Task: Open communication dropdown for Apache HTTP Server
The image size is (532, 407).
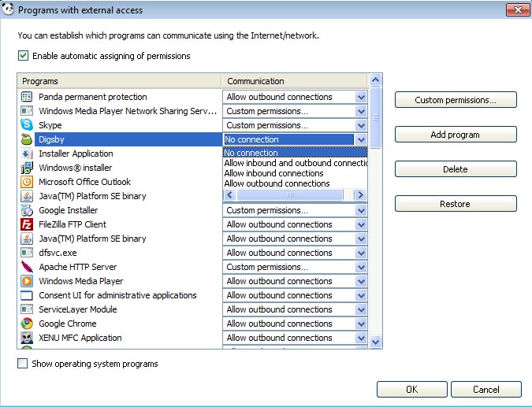Action: tap(361, 267)
